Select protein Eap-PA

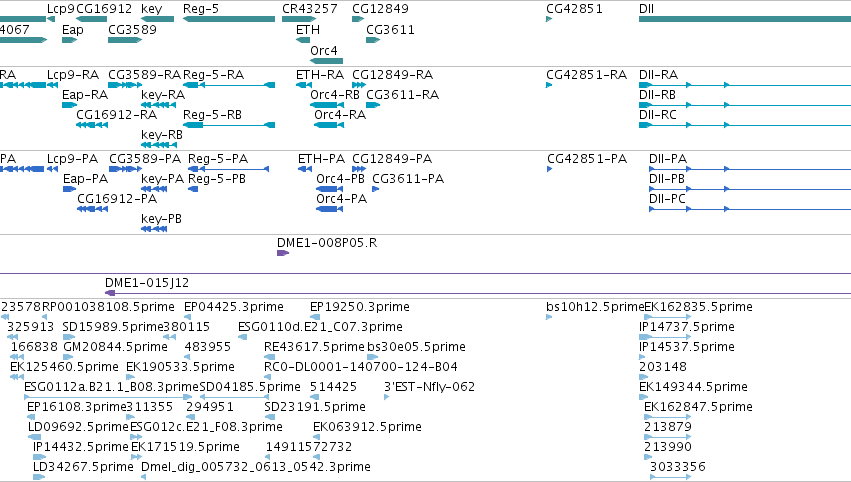pyautogui.click(x=86, y=179)
